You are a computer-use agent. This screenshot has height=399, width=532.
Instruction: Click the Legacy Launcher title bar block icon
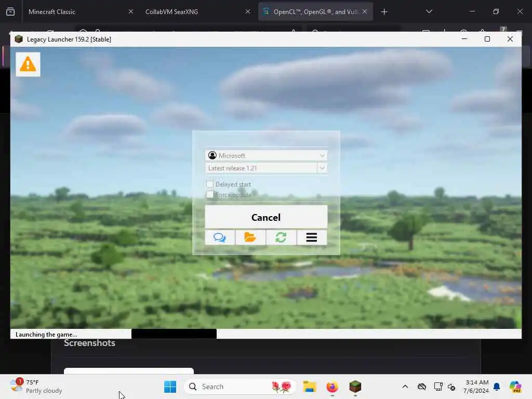(x=19, y=39)
